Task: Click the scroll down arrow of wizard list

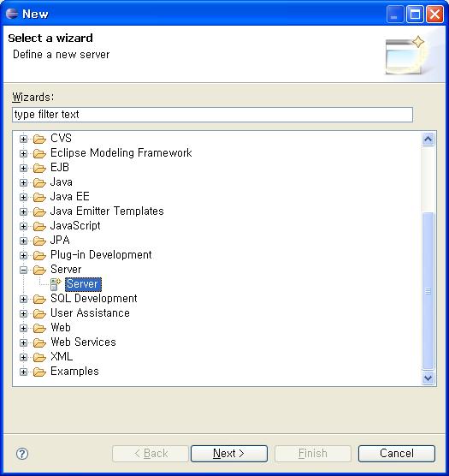Action: pyautogui.click(x=428, y=378)
